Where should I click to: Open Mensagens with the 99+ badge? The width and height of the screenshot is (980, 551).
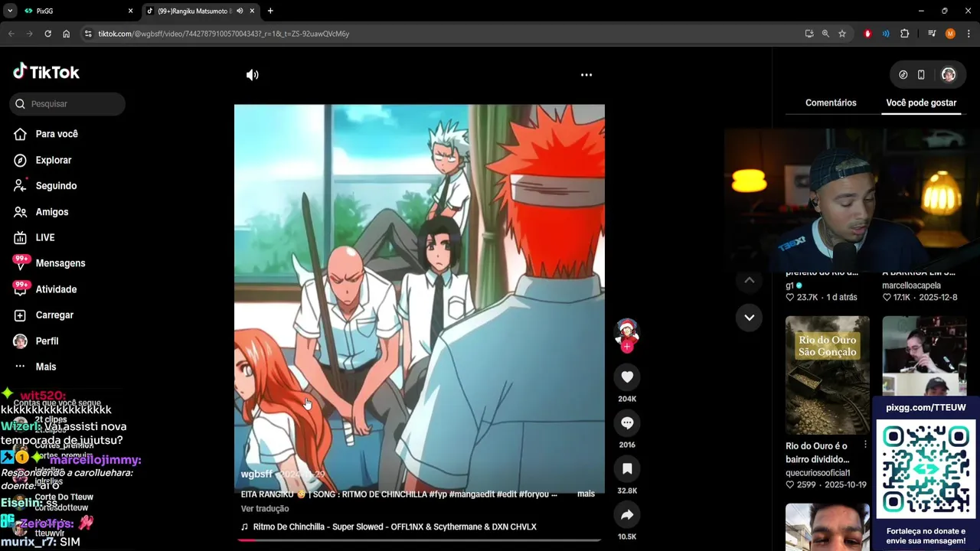click(x=50, y=263)
